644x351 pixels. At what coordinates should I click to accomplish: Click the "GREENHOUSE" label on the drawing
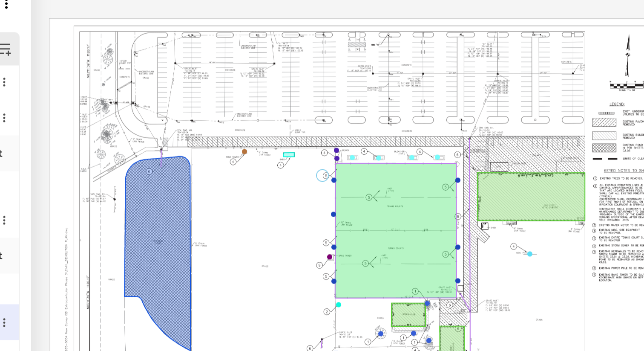[408, 314]
